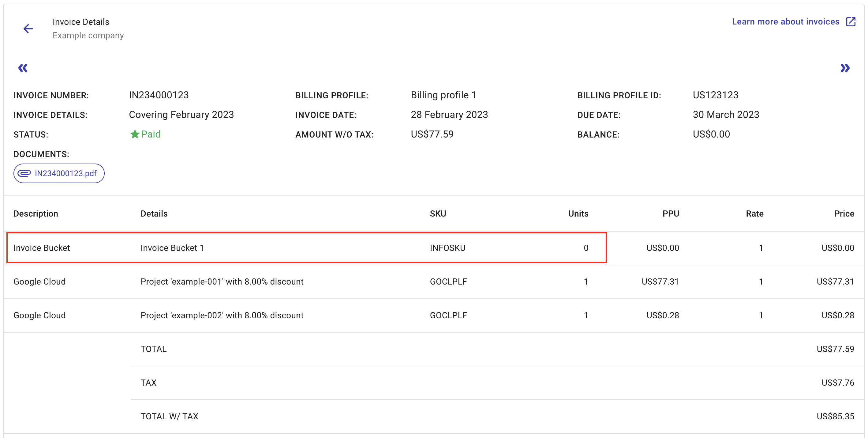Click the Description column header
868x438 pixels.
pos(36,213)
